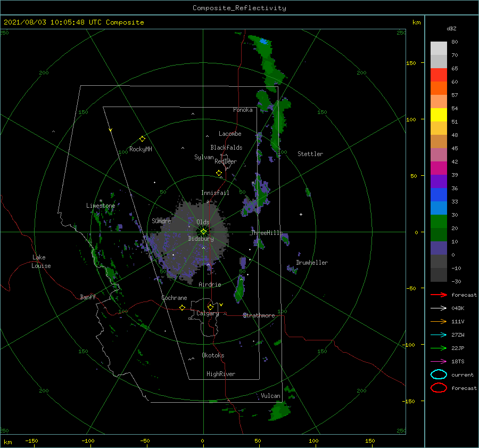Click the Lake Louise label
Image resolution: width=479 pixels, height=448 pixels.
(41, 262)
